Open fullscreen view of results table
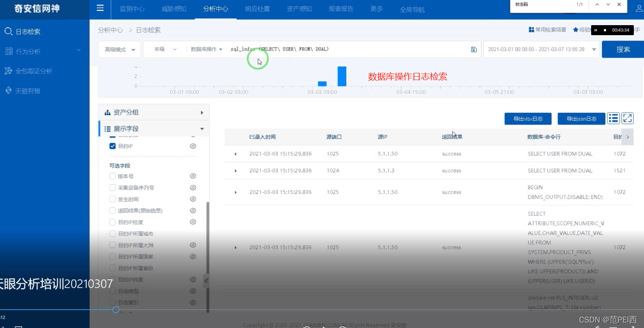Viewport: 644px width, 328px height. (627, 119)
